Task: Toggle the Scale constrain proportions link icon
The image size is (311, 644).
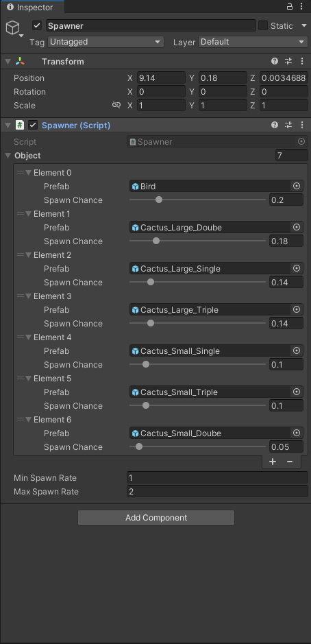Action: click(116, 105)
